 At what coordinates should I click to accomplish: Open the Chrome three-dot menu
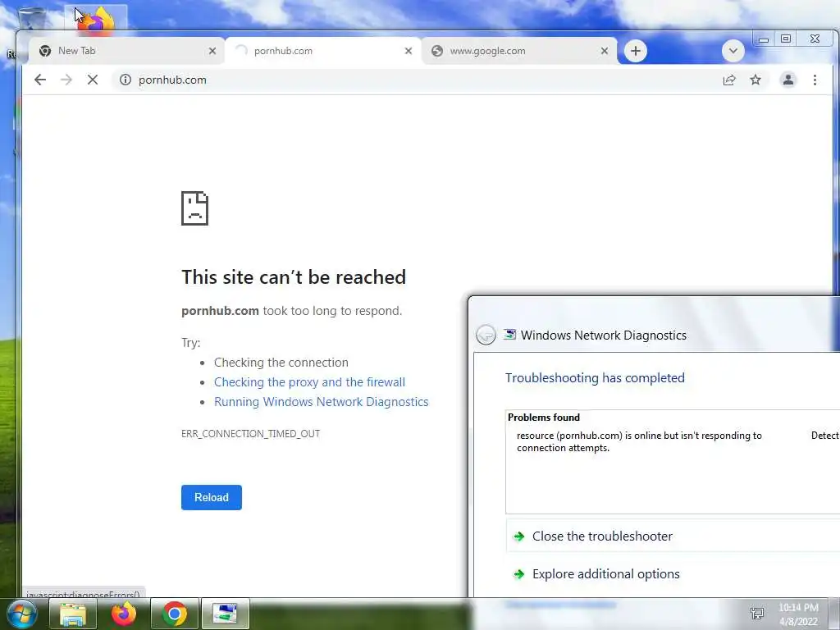coord(815,80)
